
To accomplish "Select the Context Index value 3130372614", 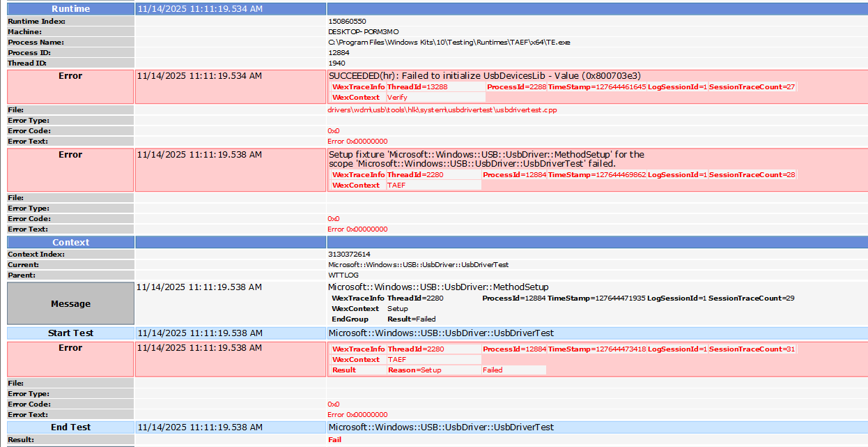I will tap(349, 255).
